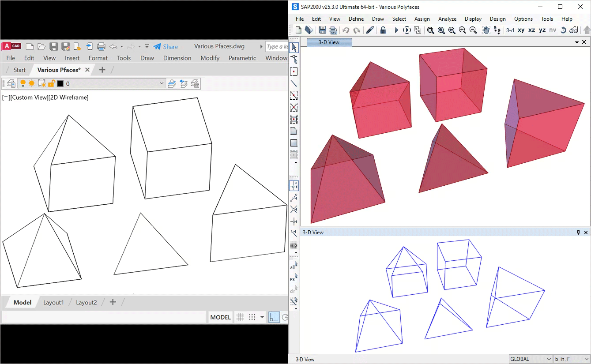Switch to the xy plane view
The width and height of the screenshot is (591, 364).
pos(521,30)
